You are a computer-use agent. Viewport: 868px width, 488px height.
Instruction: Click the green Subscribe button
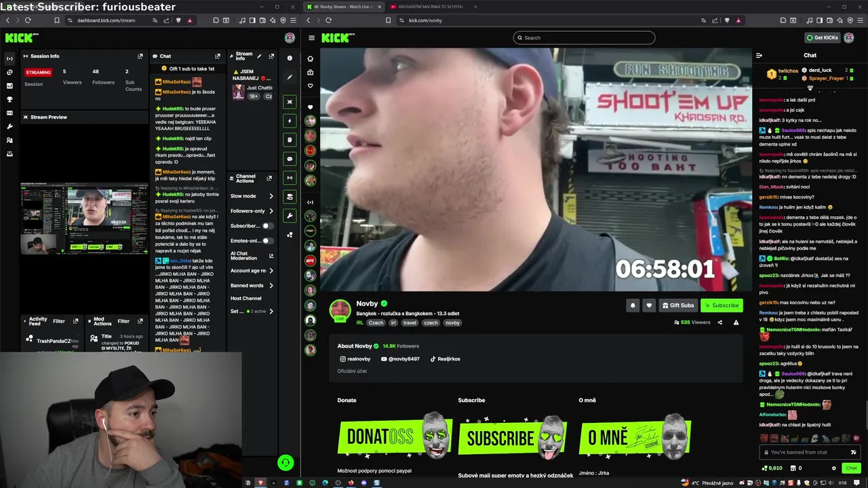point(722,306)
